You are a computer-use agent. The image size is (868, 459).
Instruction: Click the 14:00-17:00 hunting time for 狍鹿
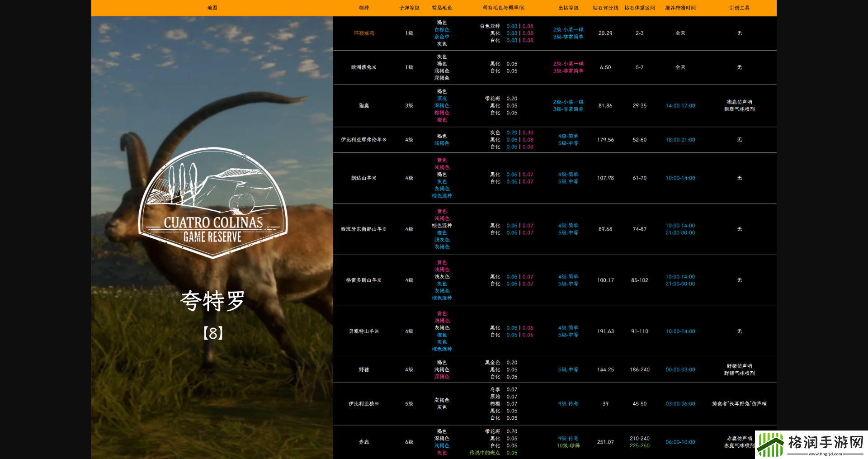tap(680, 105)
